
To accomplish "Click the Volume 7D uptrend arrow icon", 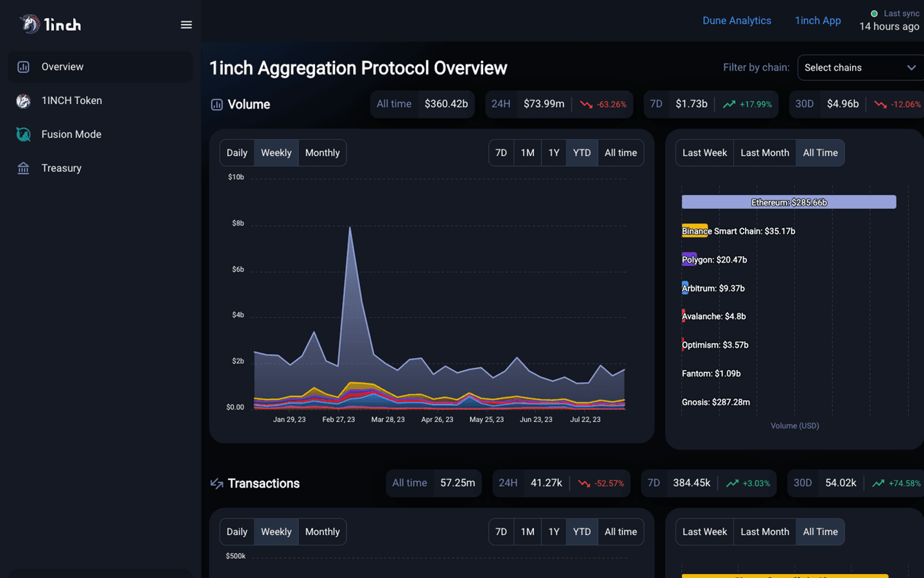I will click(729, 104).
